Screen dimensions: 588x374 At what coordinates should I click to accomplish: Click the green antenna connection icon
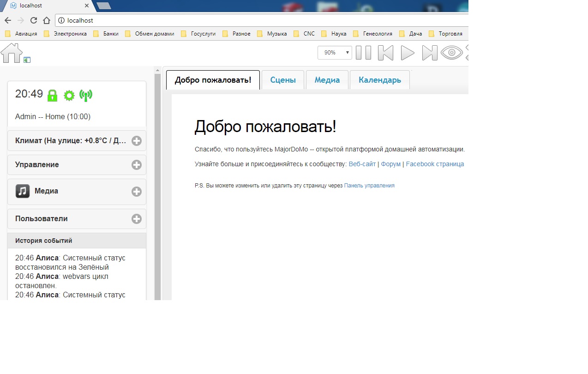tap(85, 96)
